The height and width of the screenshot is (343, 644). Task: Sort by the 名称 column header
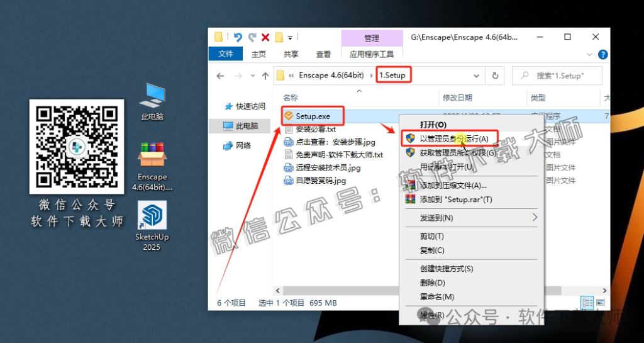(x=291, y=98)
